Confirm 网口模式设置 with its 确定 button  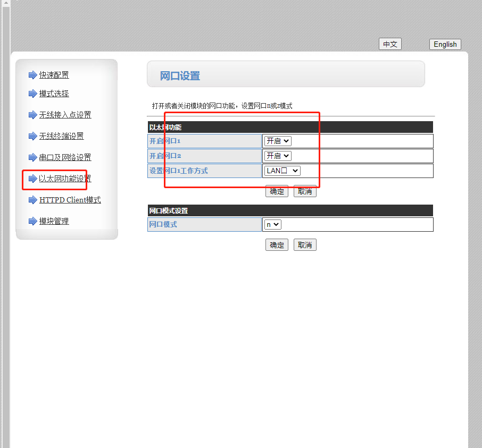(277, 245)
